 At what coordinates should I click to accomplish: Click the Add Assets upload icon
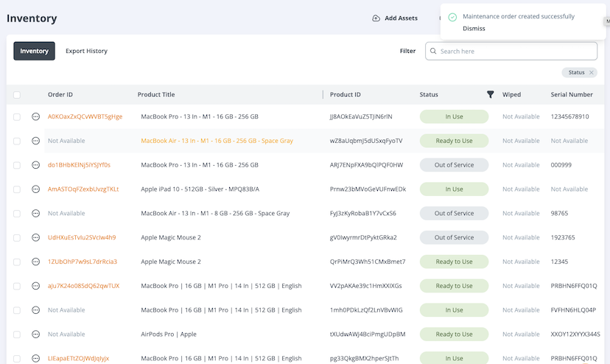(x=376, y=18)
